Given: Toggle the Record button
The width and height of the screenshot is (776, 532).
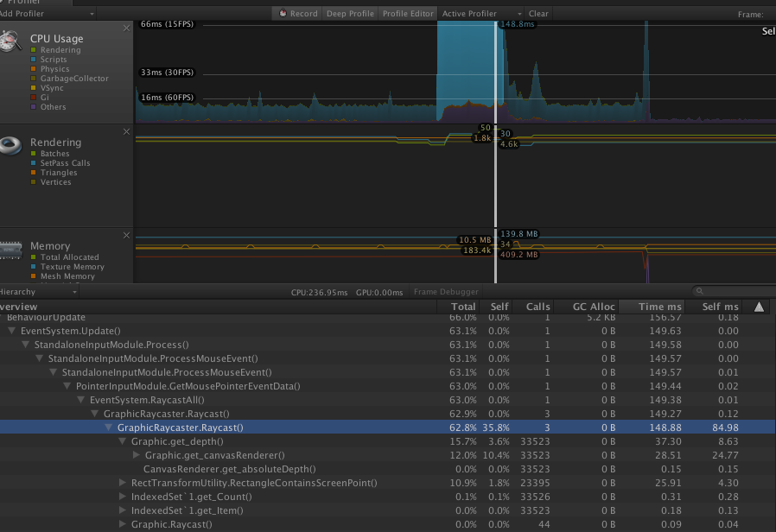Looking at the screenshot, I should point(297,13).
